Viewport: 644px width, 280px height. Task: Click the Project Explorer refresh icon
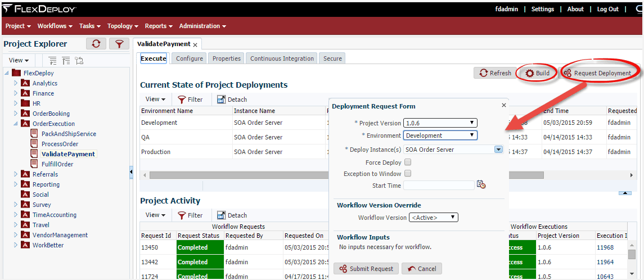coord(96,44)
